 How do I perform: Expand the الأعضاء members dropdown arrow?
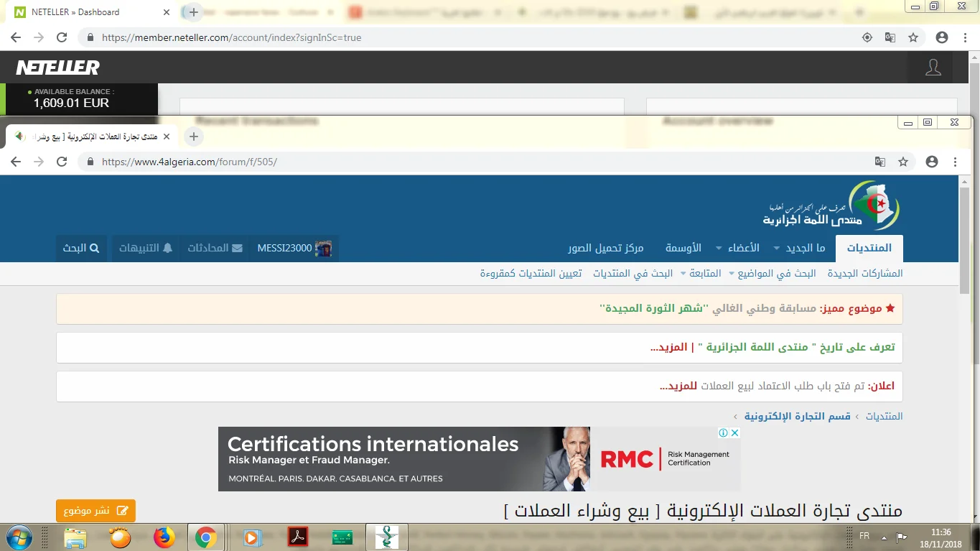719,249
